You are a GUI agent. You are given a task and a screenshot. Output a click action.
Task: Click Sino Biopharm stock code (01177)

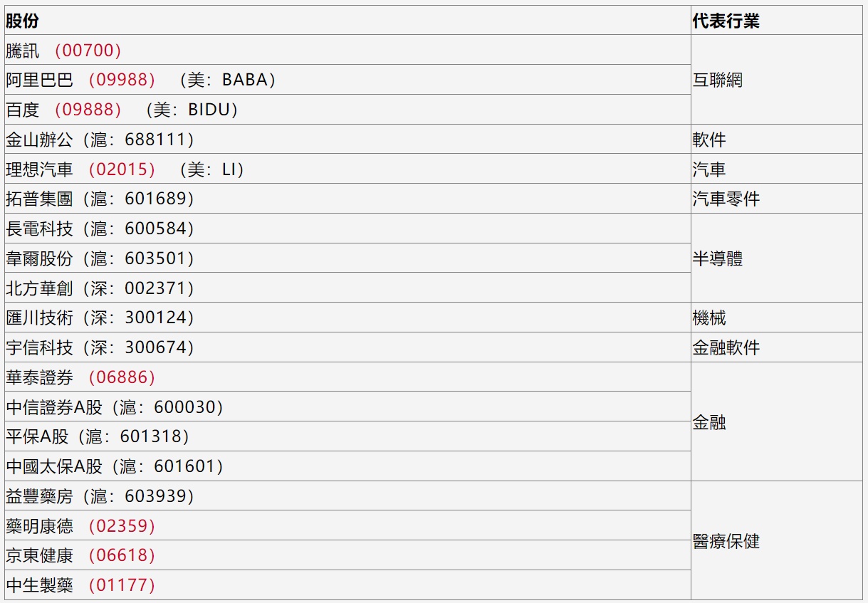point(121,585)
